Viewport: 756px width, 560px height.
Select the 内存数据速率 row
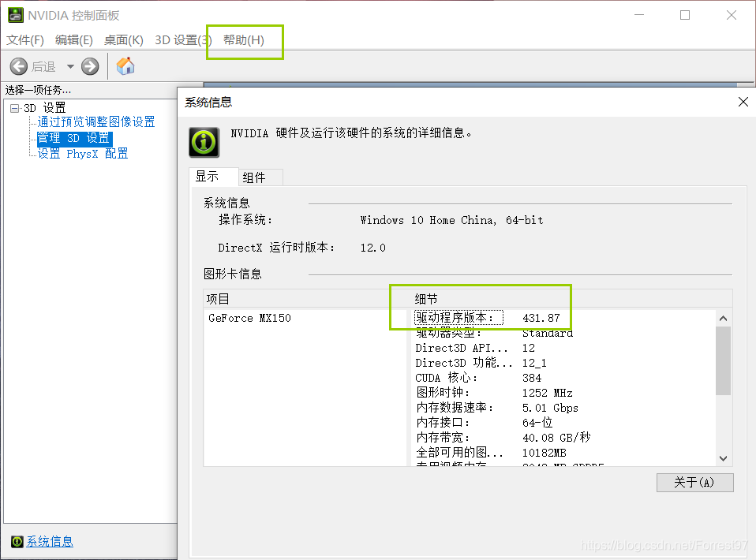(496, 408)
